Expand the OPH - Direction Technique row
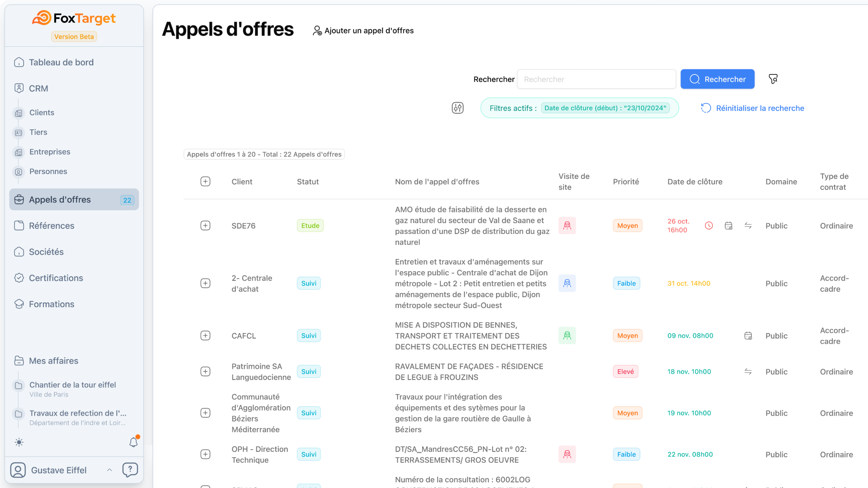Image resolution: width=868 pixels, height=488 pixels. pyautogui.click(x=205, y=454)
